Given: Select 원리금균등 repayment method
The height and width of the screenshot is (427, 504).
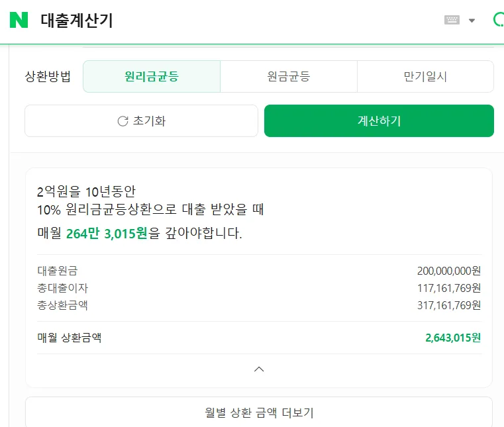Looking at the screenshot, I should pos(152,77).
